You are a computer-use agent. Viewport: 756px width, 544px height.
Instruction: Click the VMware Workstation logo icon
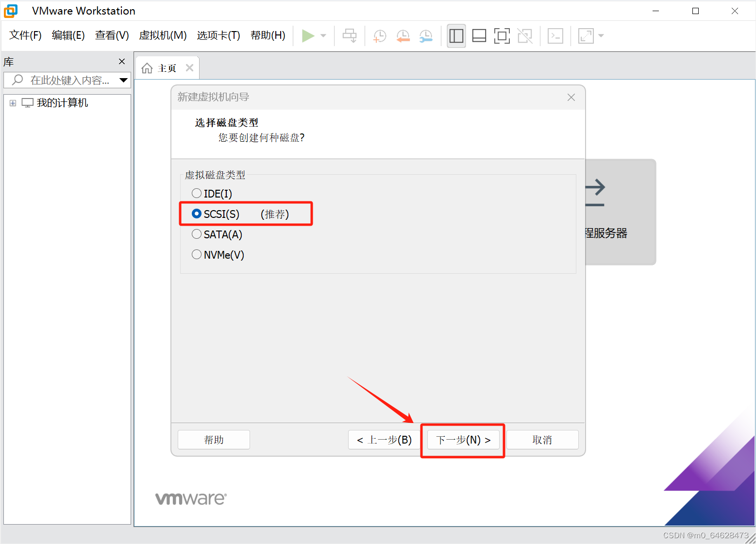(x=11, y=11)
